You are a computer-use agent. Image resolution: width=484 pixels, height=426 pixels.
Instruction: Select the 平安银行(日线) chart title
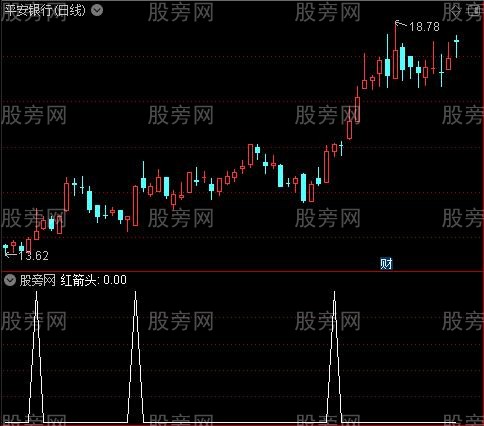click(45, 11)
